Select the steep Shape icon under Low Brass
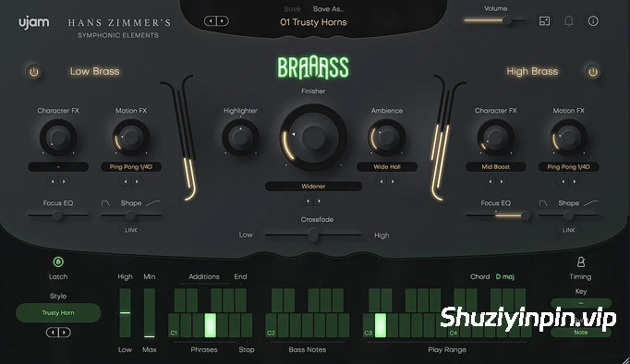Image resolution: width=630 pixels, height=364 pixels. click(105, 203)
